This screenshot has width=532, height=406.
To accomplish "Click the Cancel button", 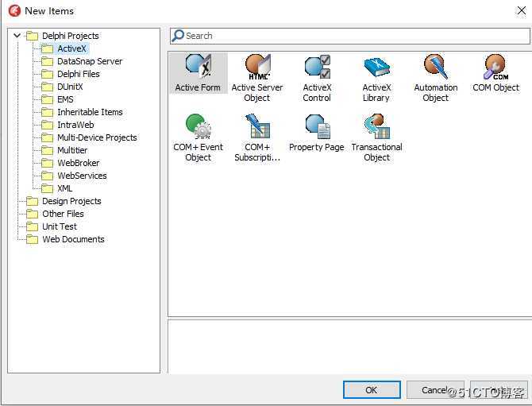I will point(434,389).
